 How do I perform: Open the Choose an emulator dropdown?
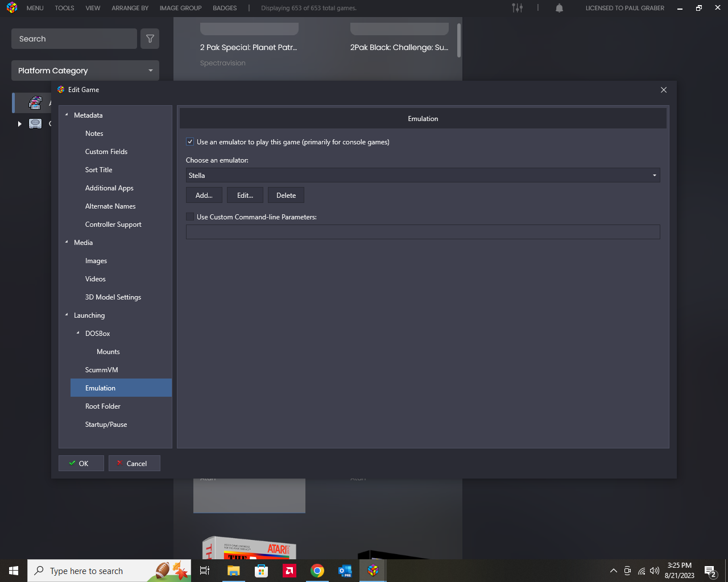[x=423, y=176]
